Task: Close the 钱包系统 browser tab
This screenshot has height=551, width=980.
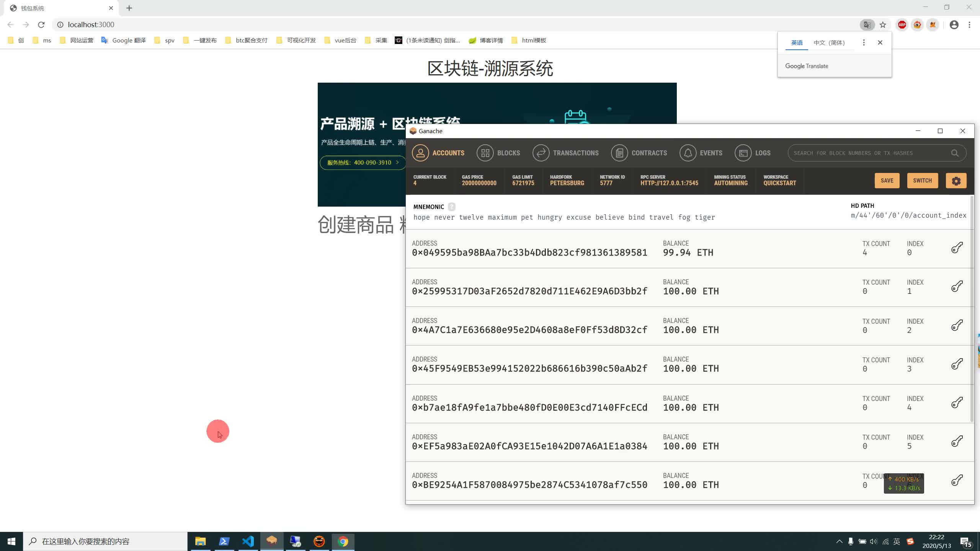Action: (x=111, y=8)
